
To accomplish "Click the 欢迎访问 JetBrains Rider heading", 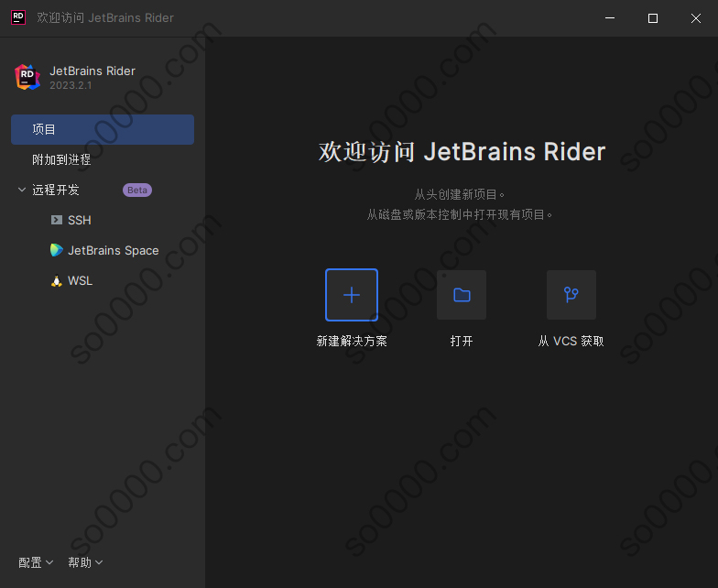I will (x=462, y=152).
